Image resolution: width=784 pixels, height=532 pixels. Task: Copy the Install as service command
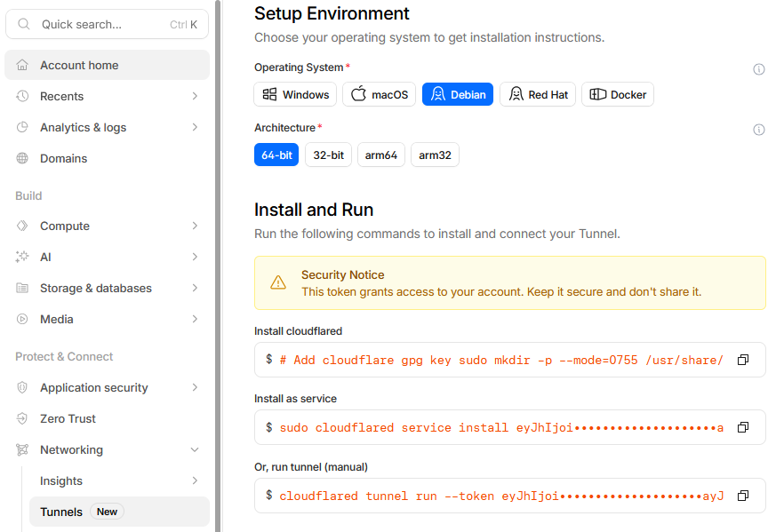tap(742, 427)
